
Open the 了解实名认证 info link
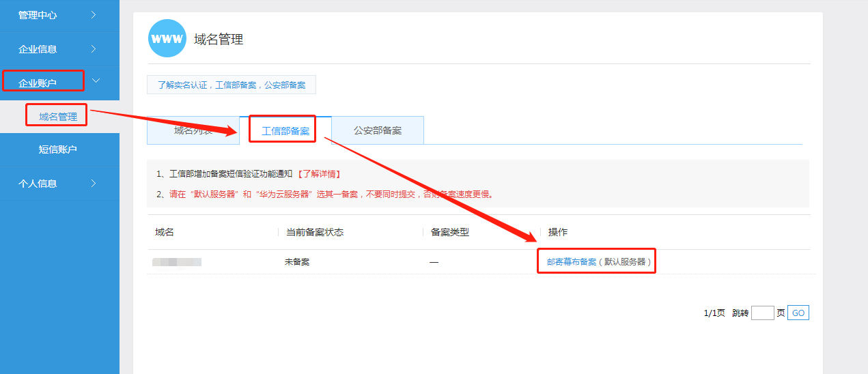(x=231, y=85)
